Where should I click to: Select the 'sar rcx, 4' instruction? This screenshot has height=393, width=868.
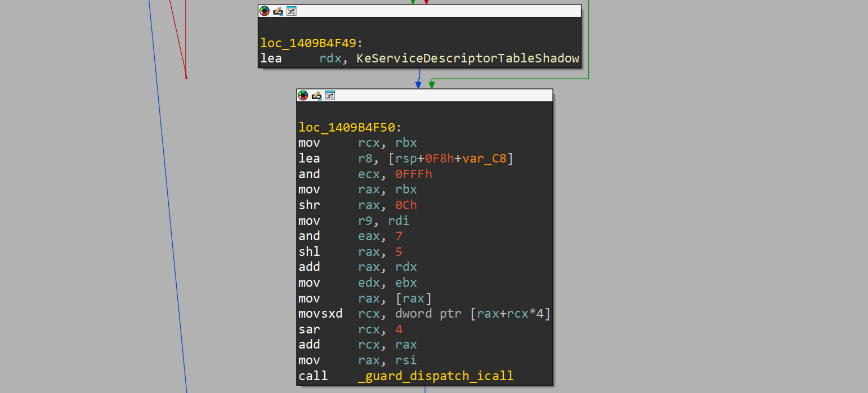tap(351, 329)
